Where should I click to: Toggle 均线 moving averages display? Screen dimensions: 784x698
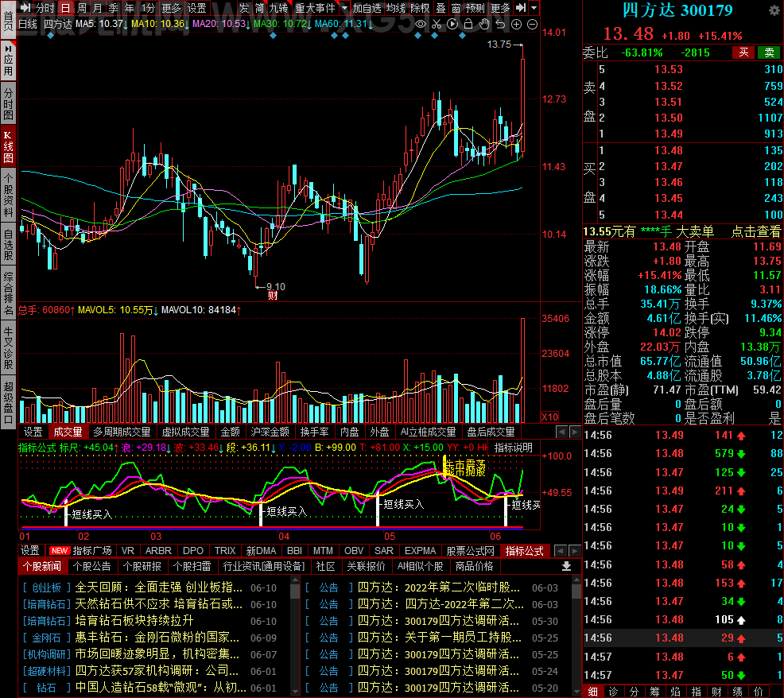(x=395, y=8)
